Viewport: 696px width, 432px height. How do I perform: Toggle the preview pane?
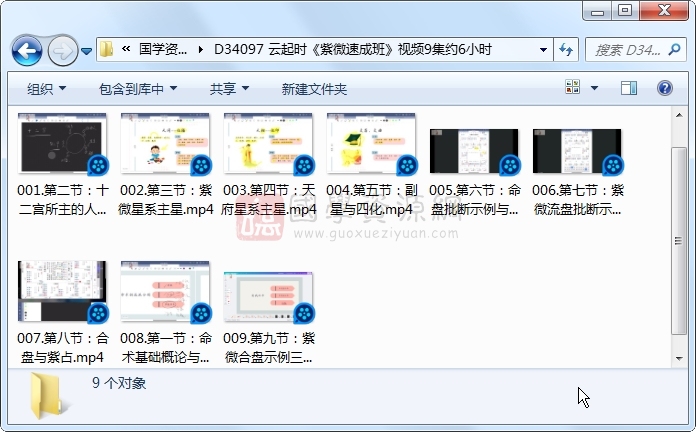(x=629, y=88)
